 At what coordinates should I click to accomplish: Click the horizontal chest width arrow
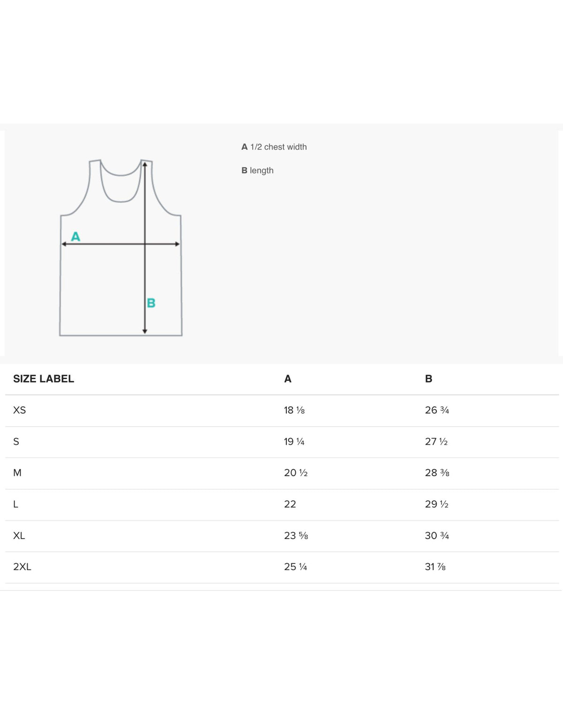pyautogui.click(x=121, y=244)
